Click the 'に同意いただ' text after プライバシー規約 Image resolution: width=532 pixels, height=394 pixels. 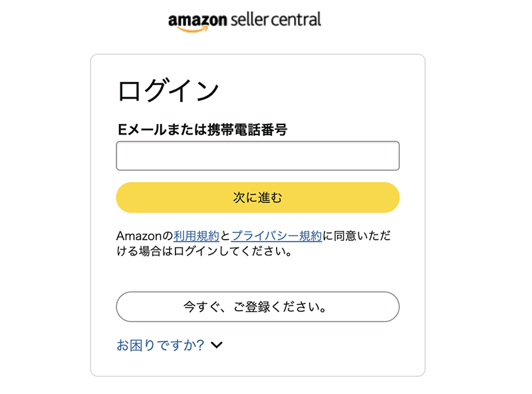(x=356, y=236)
